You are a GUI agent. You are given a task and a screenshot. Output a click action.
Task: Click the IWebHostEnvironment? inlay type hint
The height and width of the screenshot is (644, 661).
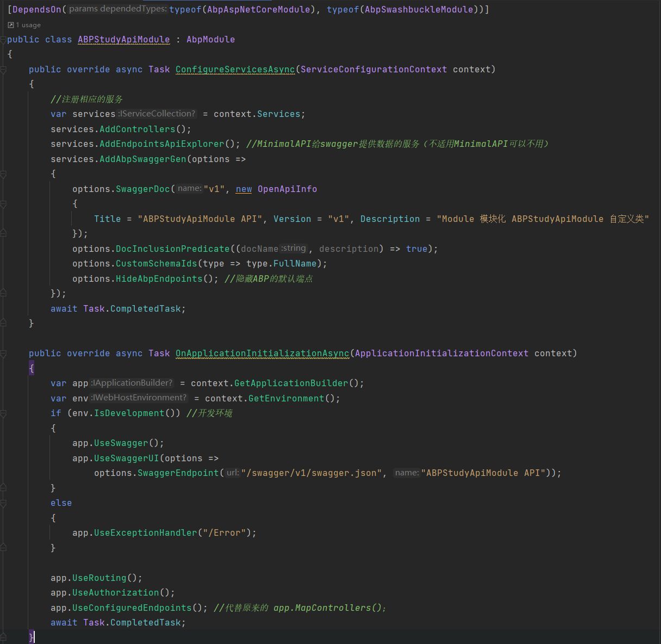click(140, 398)
